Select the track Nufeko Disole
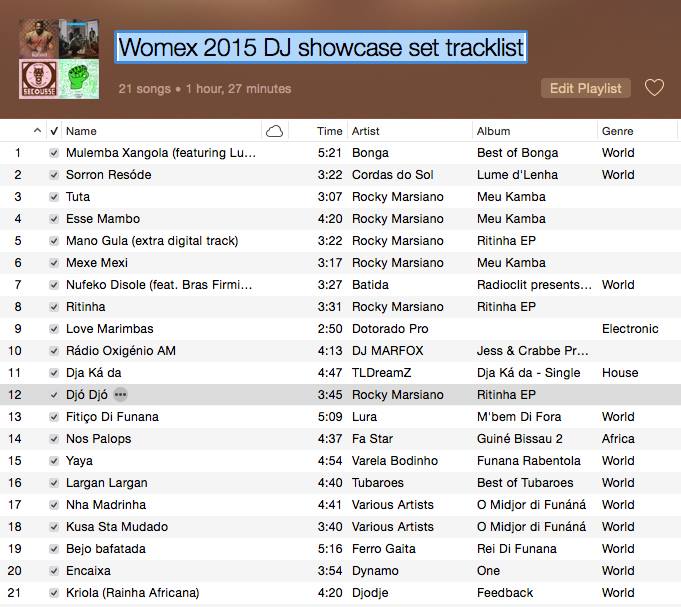The width and height of the screenshot is (681, 607). pos(159,285)
